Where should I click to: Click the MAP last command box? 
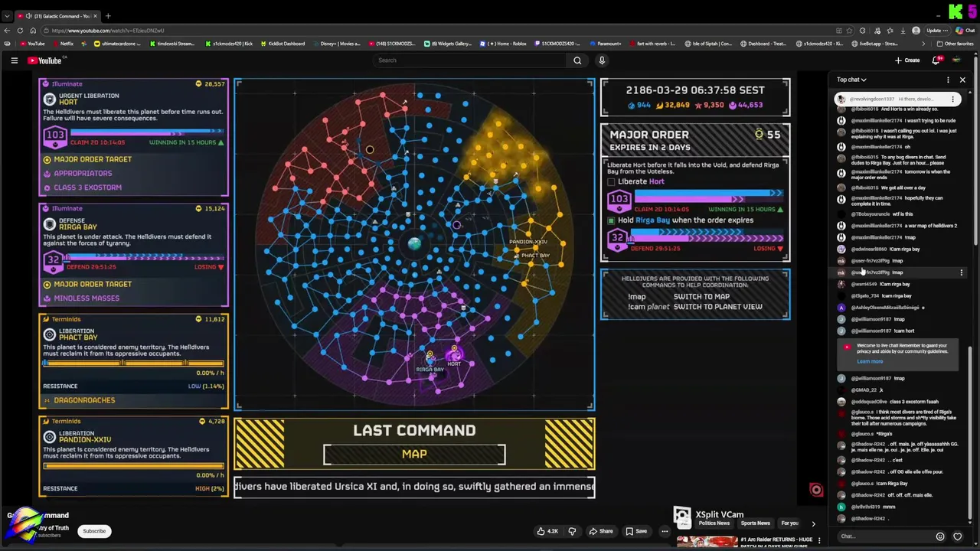(414, 455)
